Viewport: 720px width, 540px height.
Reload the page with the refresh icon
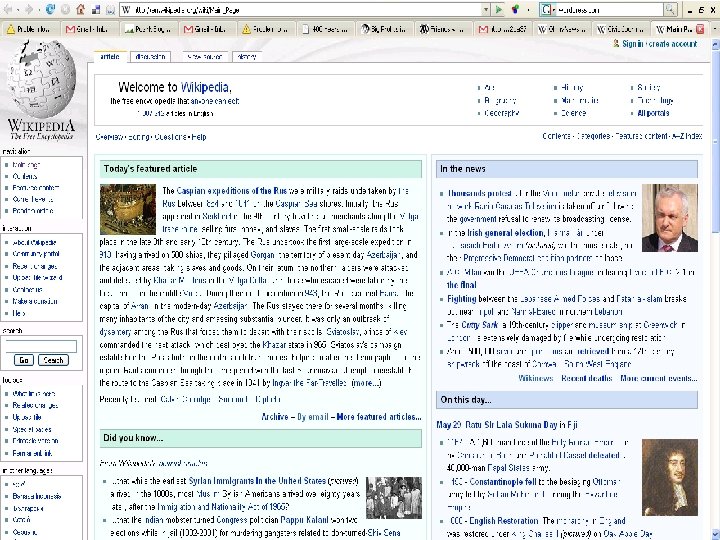coord(51,9)
